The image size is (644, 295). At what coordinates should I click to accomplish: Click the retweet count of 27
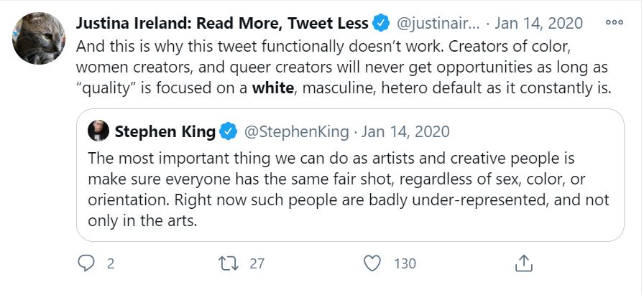(257, 263)
